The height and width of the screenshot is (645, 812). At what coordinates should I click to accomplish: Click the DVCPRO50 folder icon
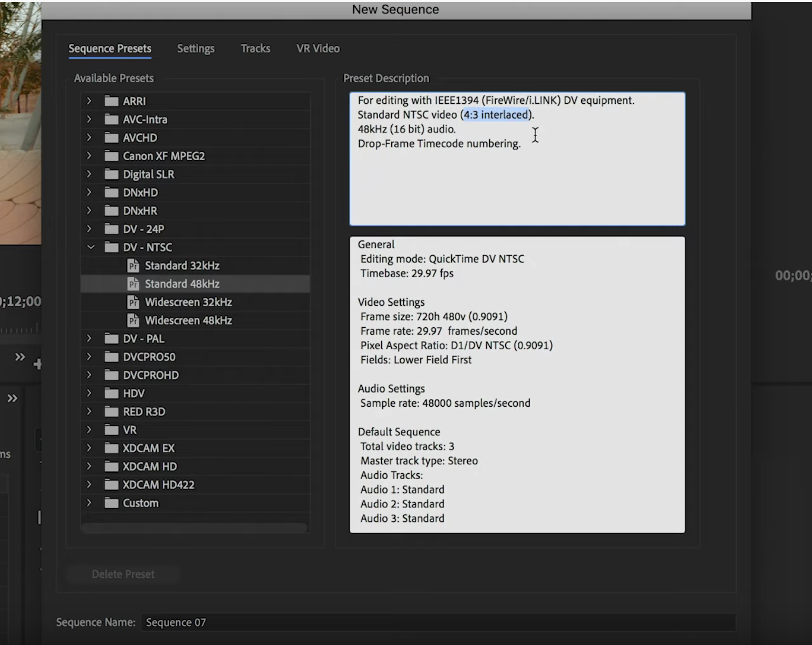pos(111,357)
